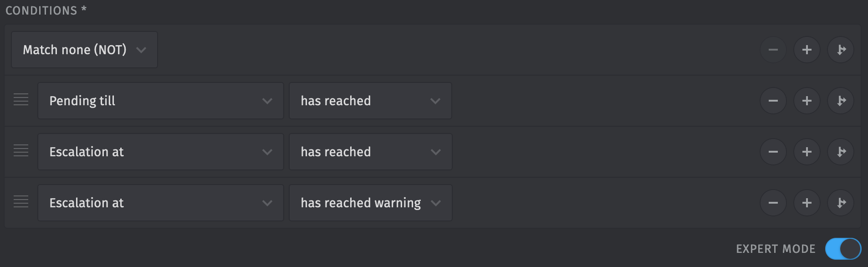Add a subclause on the first "Escalation at" row
Viewport: 868px width, 267px height.
click(841, 152)
